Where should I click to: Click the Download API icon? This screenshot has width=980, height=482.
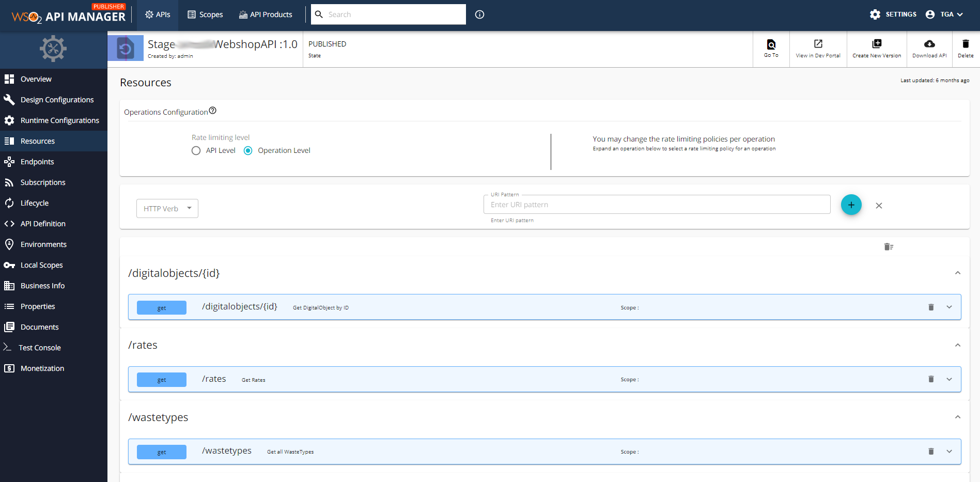point(929,44)
